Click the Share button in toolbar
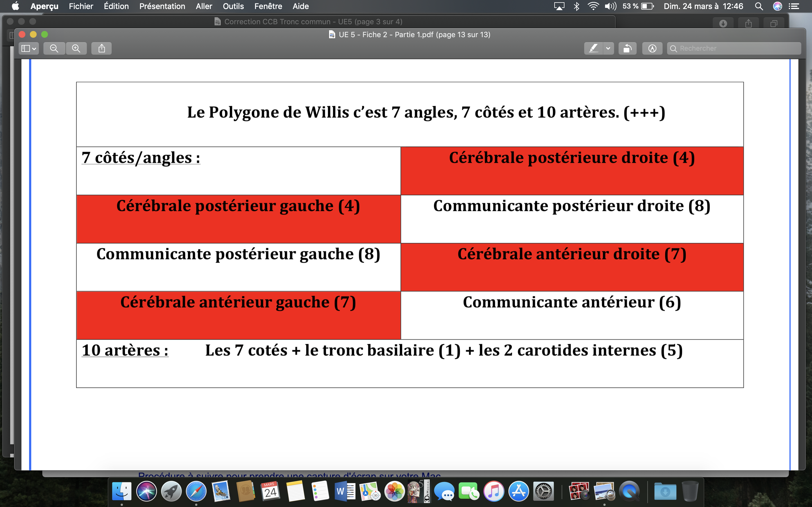812x507 pixels. (102, 48)
